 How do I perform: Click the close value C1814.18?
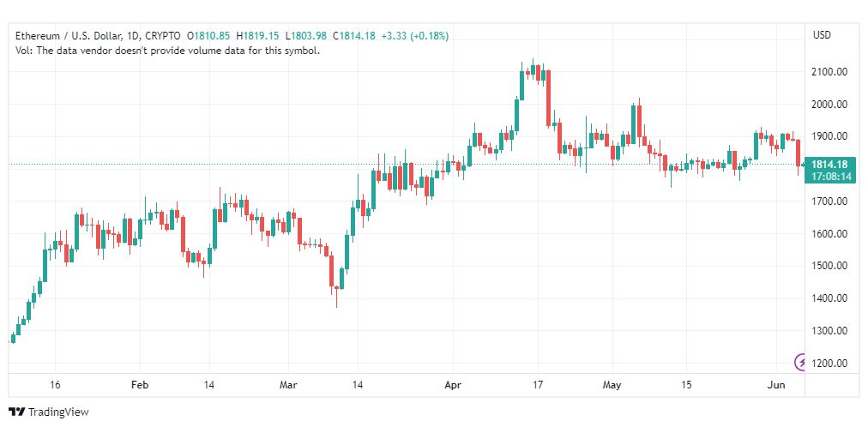[353, 36]
